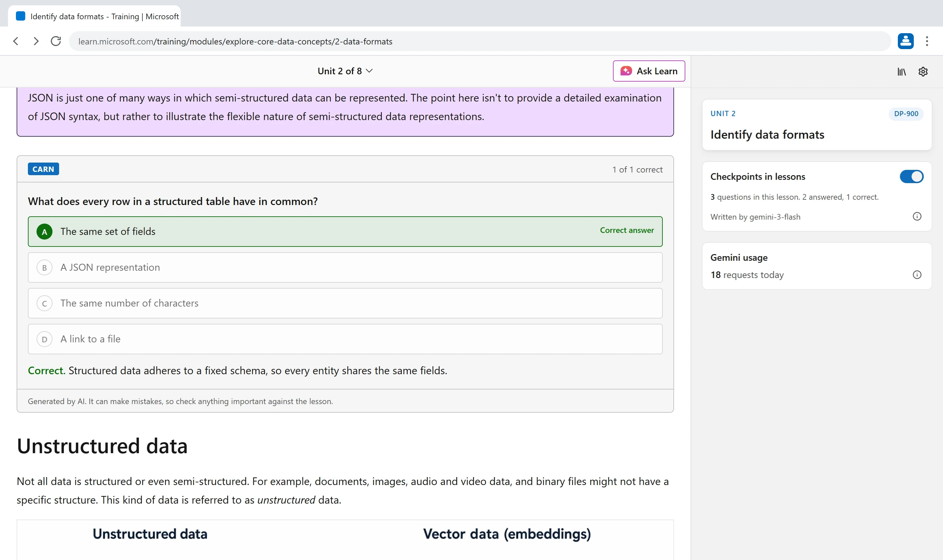Click the address bar URL field
The image size is (943, 560).
coord(479,41)
